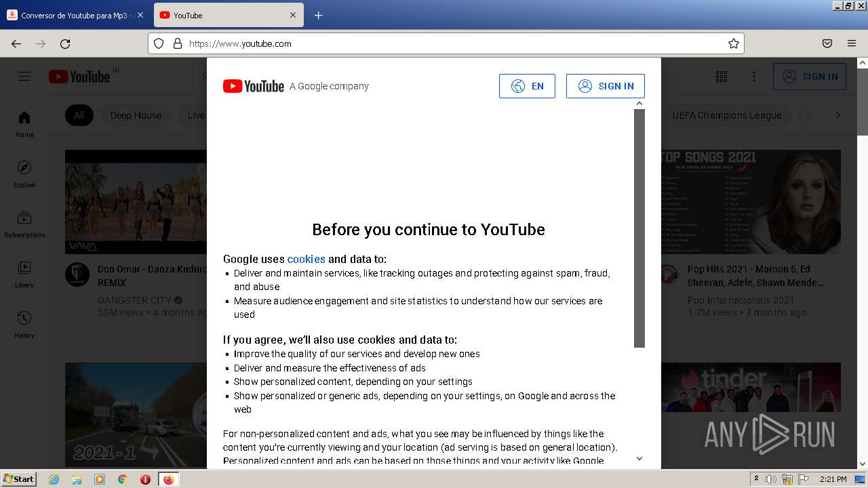Open the 2021-1 road video thumbnail
This screenshot has height=488, width=868.
point(136,415)
